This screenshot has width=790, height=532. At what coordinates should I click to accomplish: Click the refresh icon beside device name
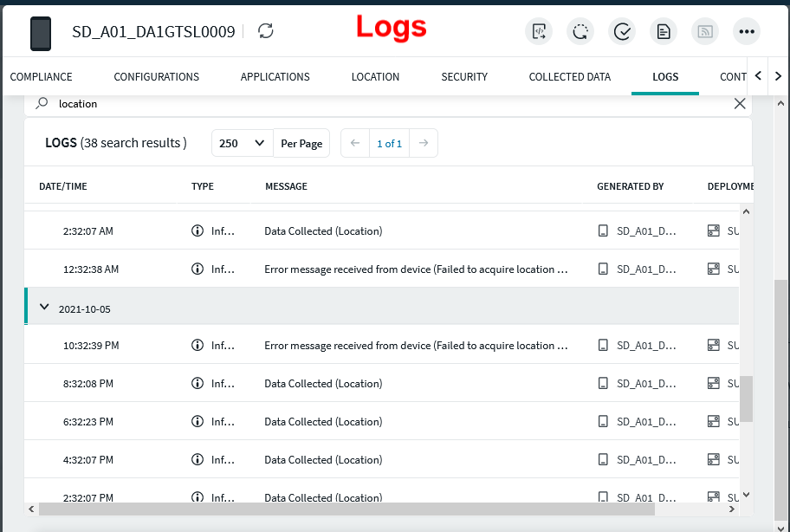click(x=266, y=31)
